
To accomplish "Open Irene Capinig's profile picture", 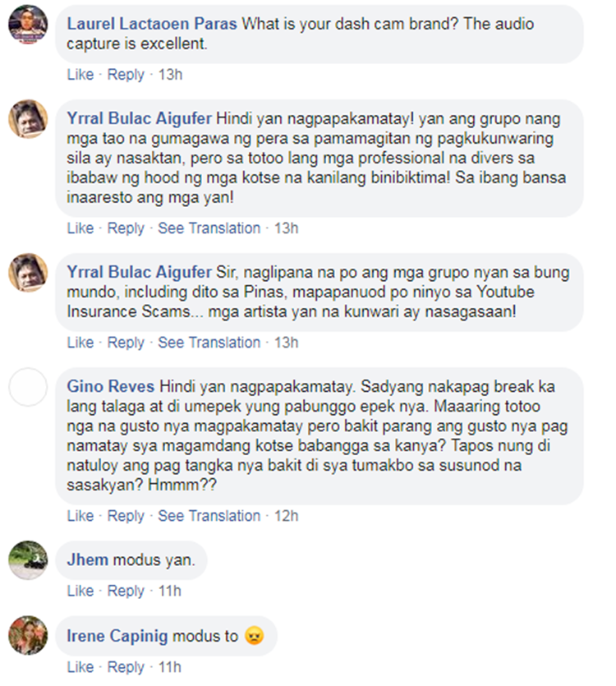I will click(28, 635).
